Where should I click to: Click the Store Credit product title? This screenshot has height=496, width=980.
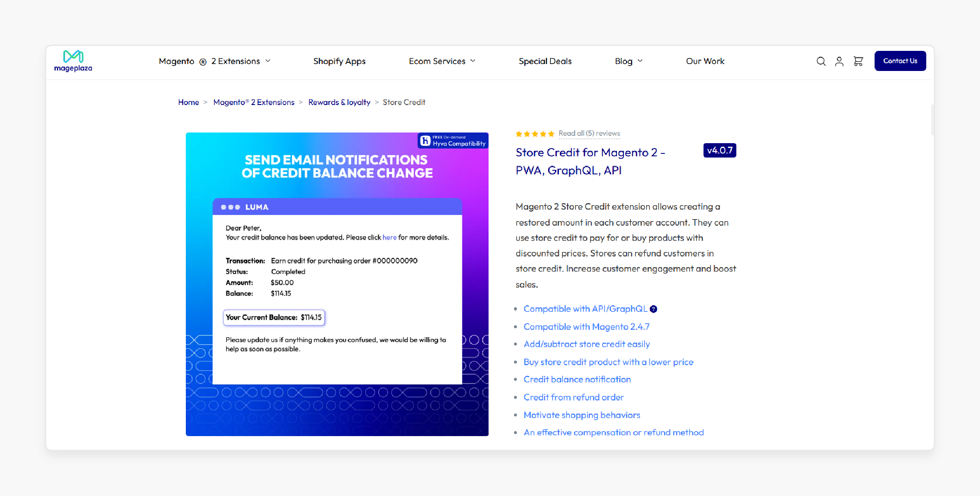[590, 161]
